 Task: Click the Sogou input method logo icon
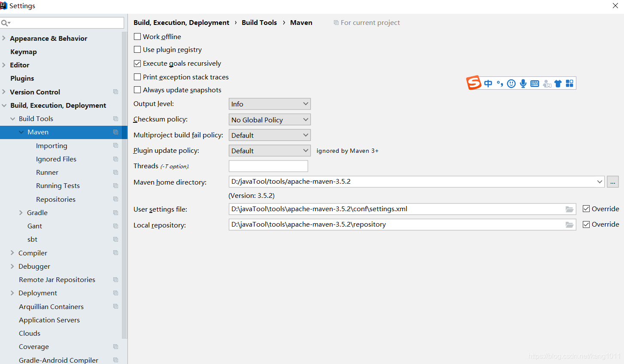click(x=474, y=82)
